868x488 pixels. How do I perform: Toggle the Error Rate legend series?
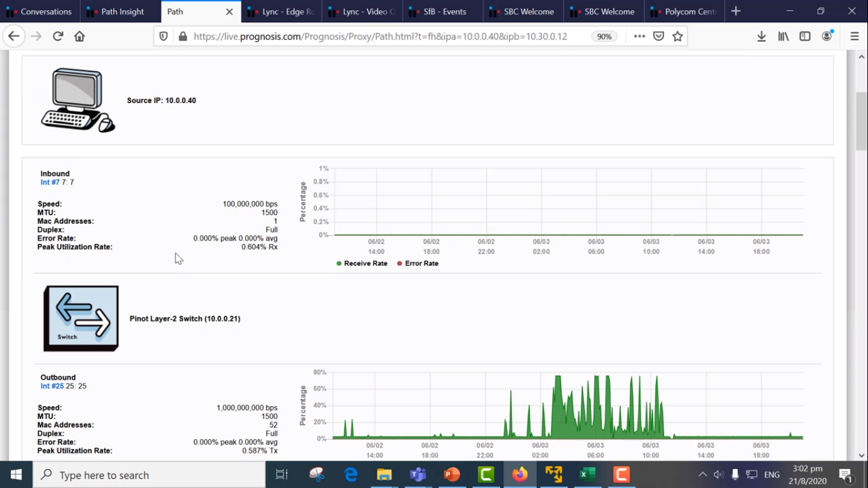[417, 263]
